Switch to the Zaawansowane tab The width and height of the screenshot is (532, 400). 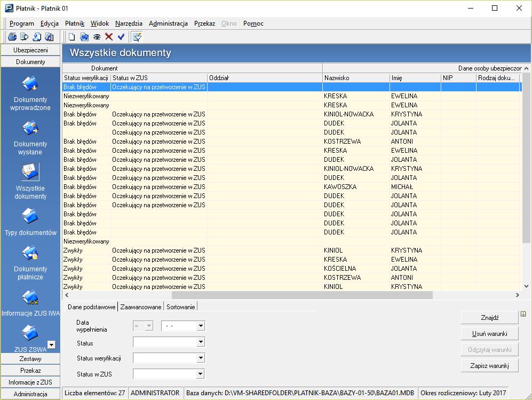click(141, 307)
